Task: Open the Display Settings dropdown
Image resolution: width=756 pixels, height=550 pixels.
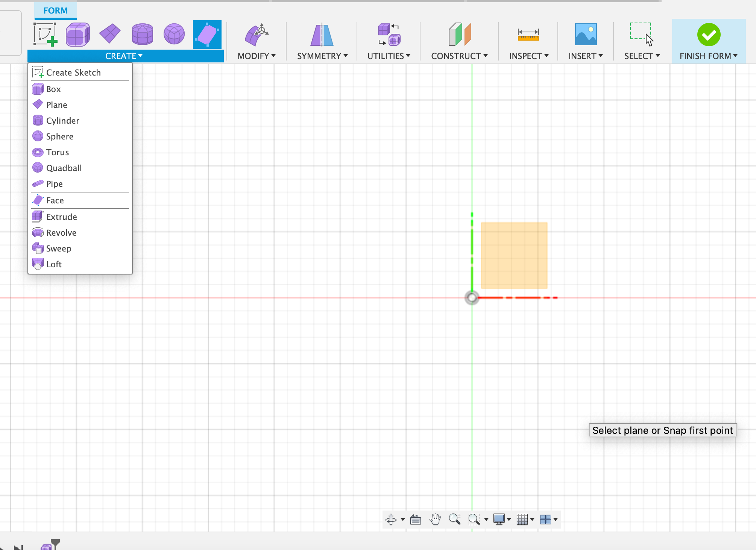Action: 502,520
